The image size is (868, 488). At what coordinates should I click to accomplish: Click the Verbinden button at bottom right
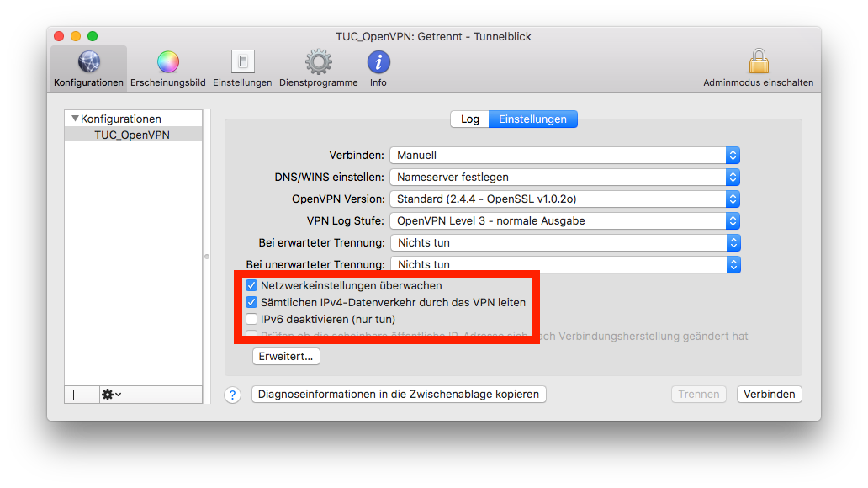769,395
